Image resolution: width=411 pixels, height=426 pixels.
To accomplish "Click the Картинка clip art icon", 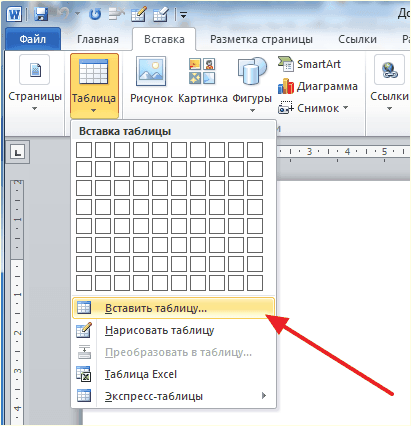I will [202, 71].
